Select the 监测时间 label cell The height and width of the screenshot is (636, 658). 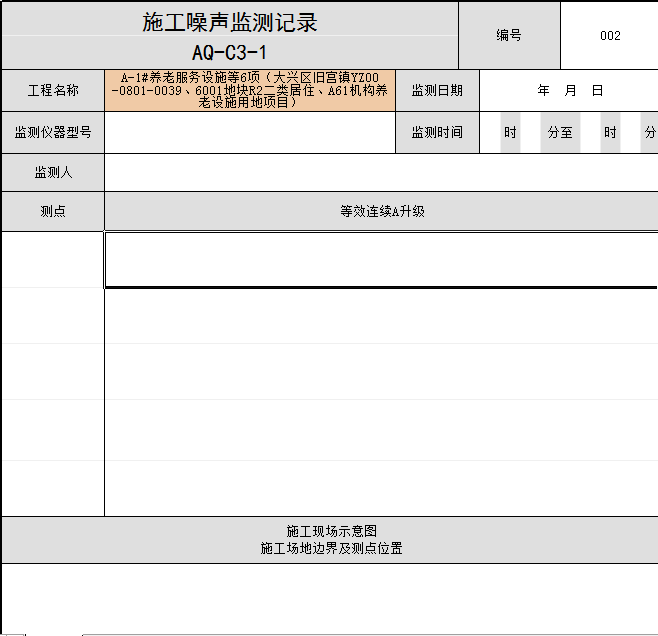437,132
